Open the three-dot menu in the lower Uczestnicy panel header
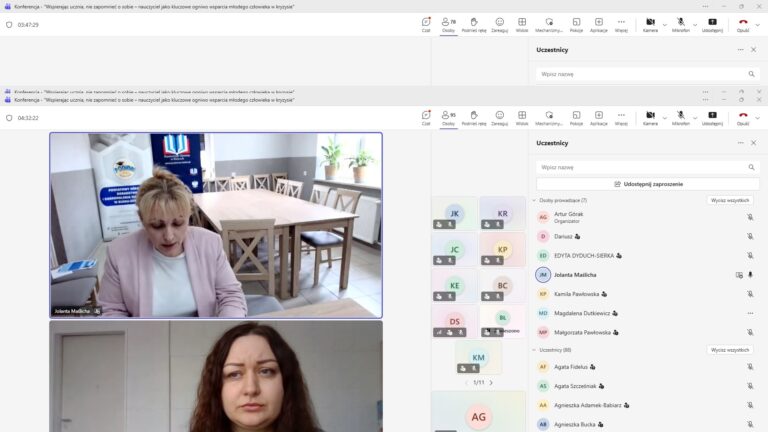The height and width of the screenshot is (432, 768). pyautogui.click(x=741, y=143)
